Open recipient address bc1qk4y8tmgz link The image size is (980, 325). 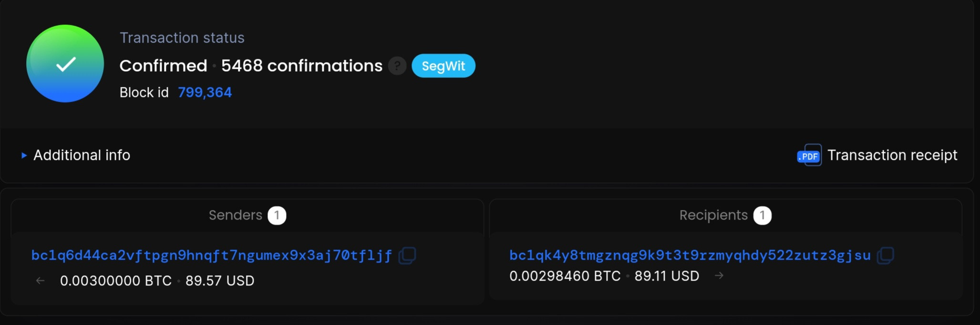tap(690, 255)
